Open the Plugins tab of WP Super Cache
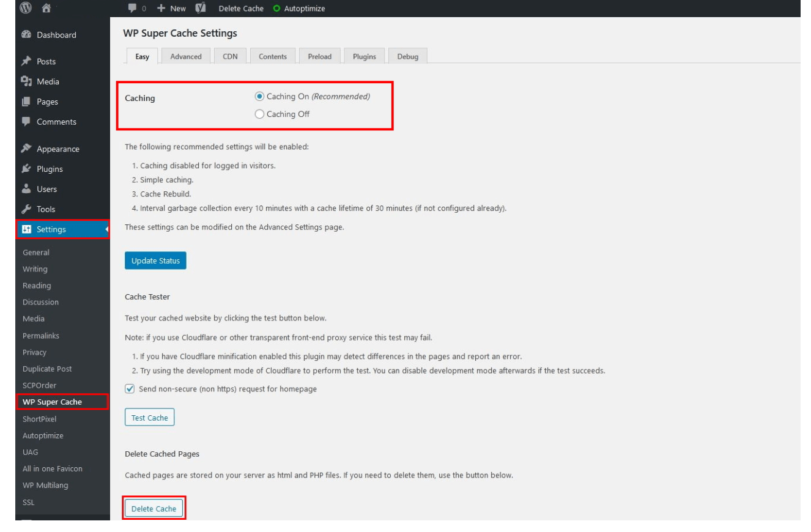The height and width of the screenshot is (532, 811). (364, 56)
